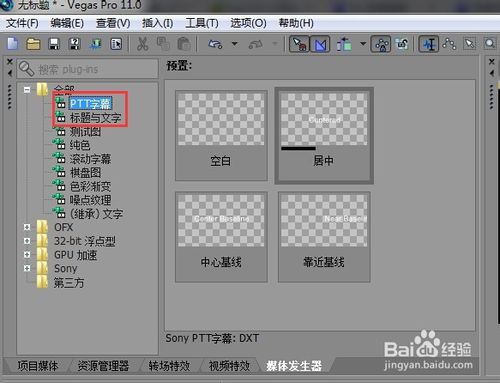Choose the 中心基线 preset thumbnail
Image resolution: width=500 pixels, height=383 pixels.
pyautogui.click(x=221, y=237)
